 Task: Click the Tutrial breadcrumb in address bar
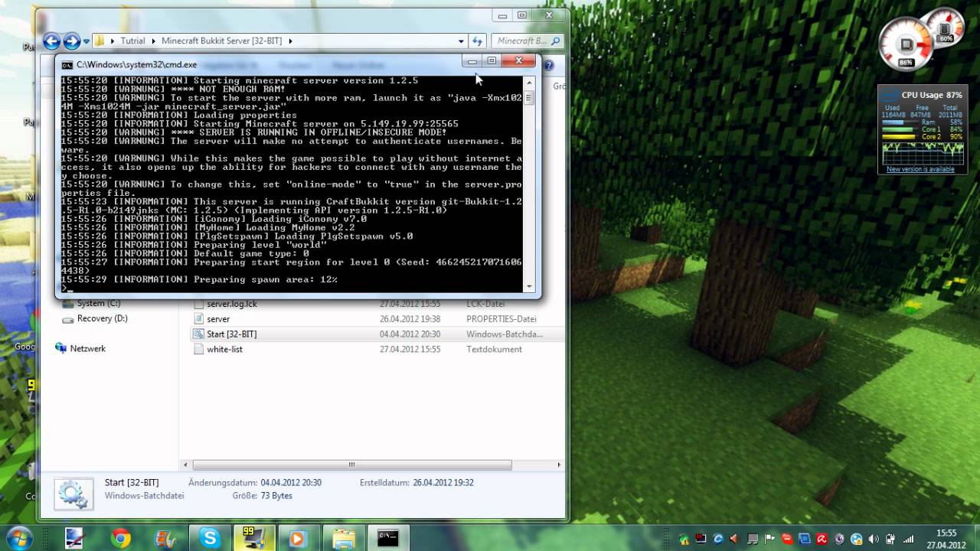coord(132,41)
